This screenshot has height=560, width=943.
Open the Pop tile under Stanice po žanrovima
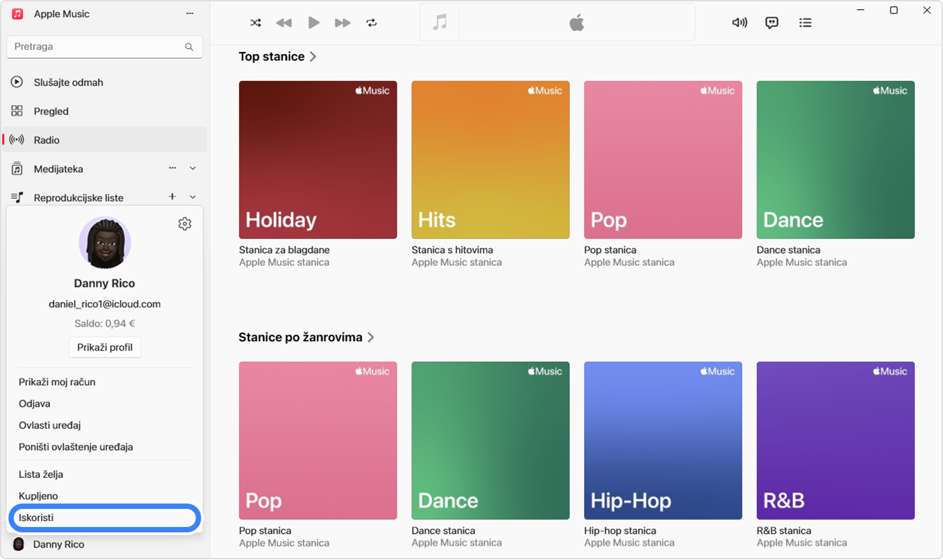(x=318, y=440)
